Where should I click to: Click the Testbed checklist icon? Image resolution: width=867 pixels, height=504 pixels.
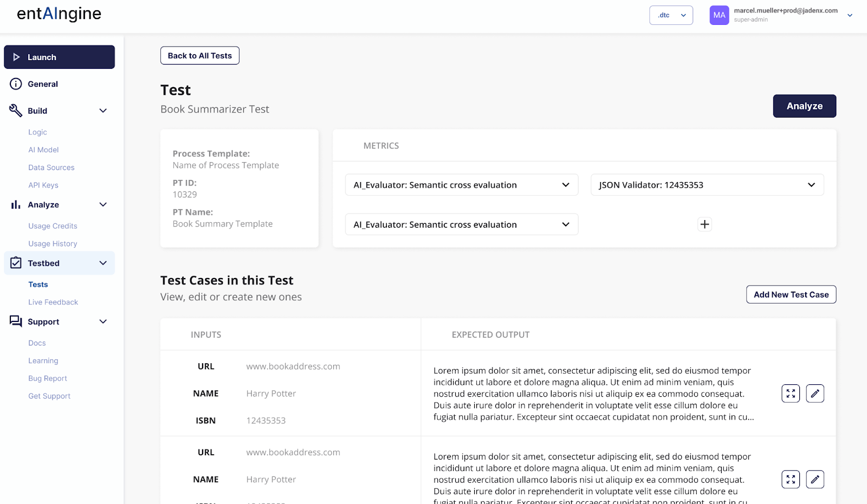pos(16,263)
